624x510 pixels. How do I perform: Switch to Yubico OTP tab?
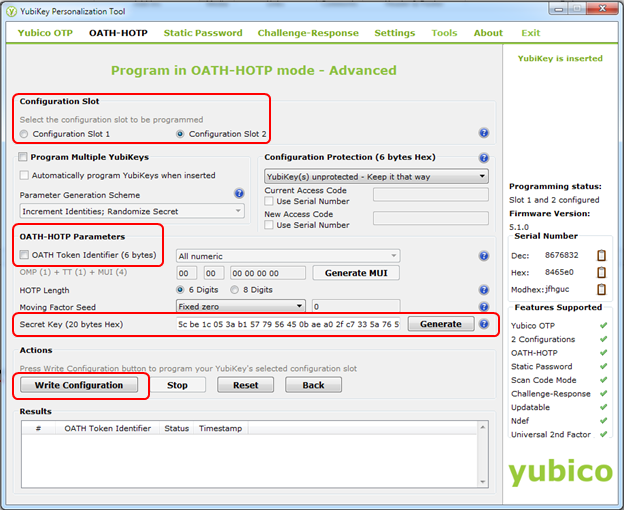pyautogui.click(x=45, y=33)
